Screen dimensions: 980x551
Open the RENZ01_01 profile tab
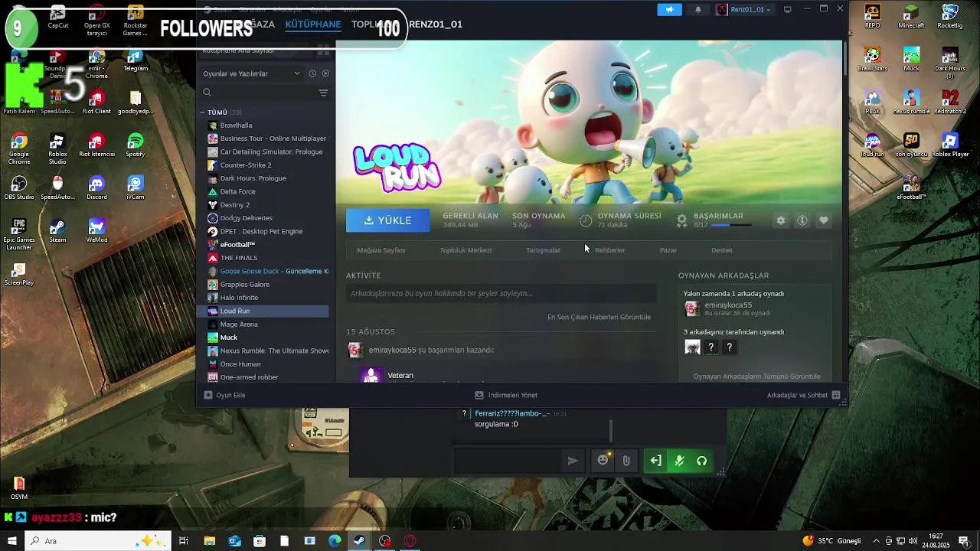click(x=435, y=24)
